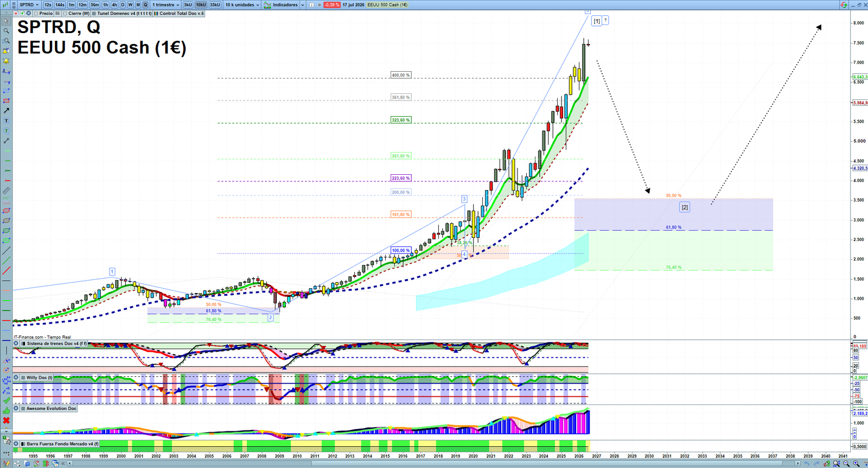This screenshot has height=468, width=868.
Task: Close the Sistema de trenes Doc panel
Action: [16, 344]
